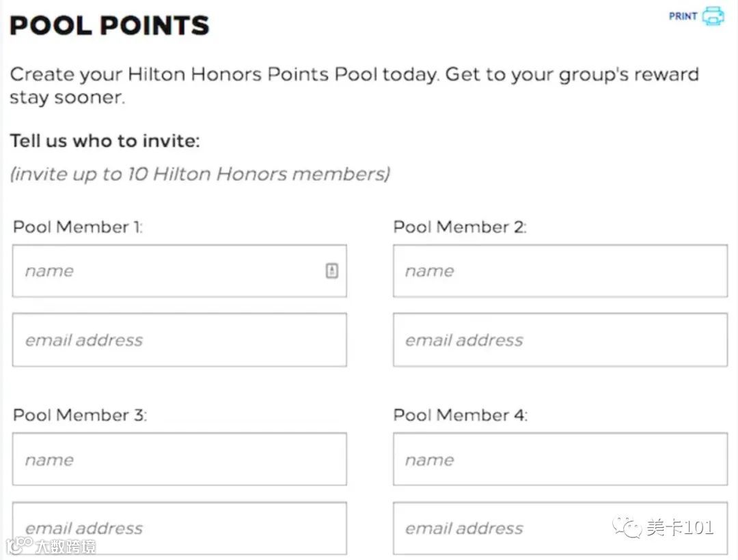Focus the Pool Member 1 name field

171,271
